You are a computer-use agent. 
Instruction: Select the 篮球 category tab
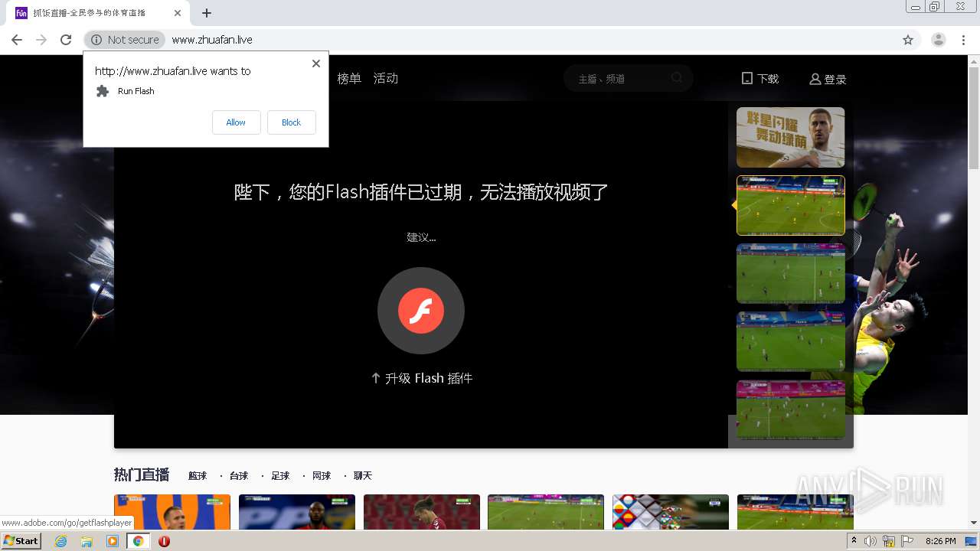pos(198,476)
